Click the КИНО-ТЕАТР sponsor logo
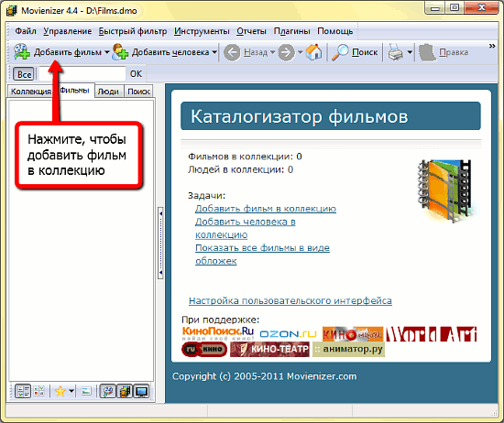This screenshot has height=423, width=504. (270, 350)
